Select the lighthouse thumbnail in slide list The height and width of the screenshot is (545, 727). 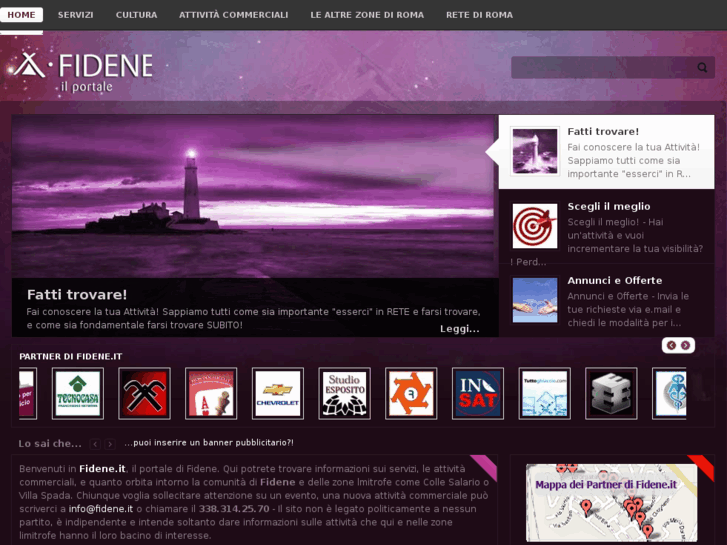click(x=535, y=151)
